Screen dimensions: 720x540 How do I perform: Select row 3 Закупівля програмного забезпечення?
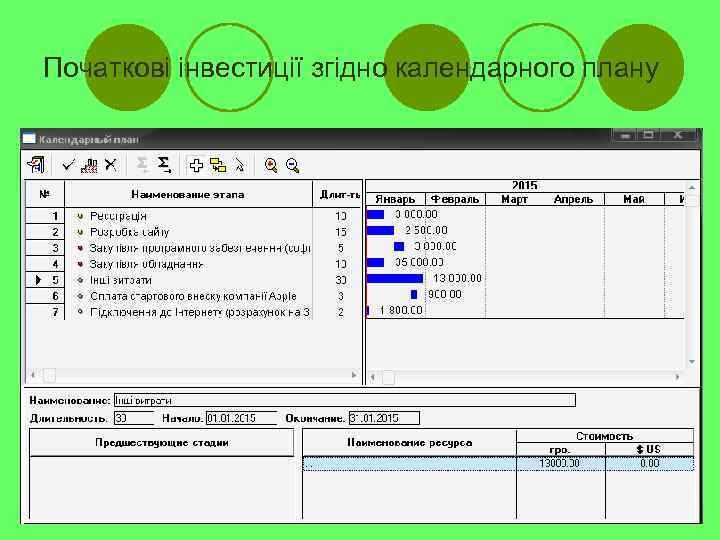[193, 248]
